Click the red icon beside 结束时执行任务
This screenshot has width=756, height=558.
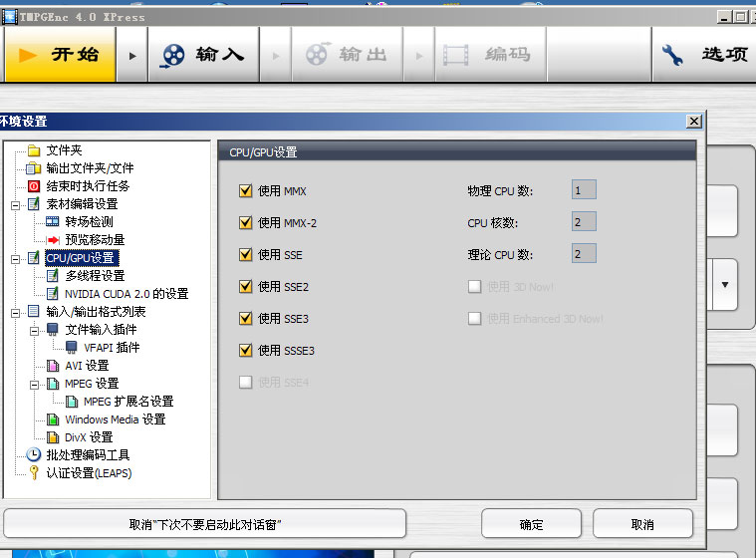click(34, 186)
